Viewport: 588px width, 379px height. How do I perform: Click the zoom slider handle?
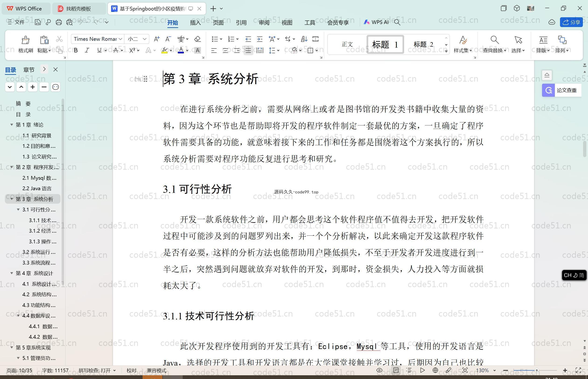pyautogui.click(x=536, y=370)
